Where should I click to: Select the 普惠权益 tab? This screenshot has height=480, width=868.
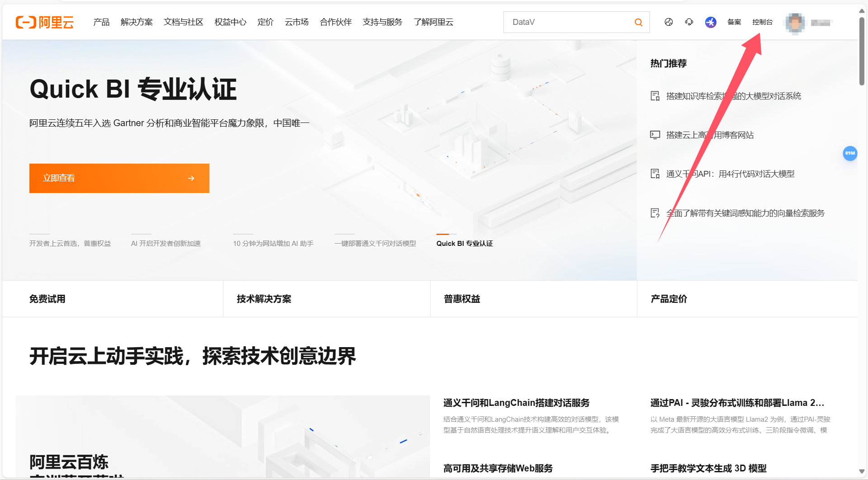462,299
